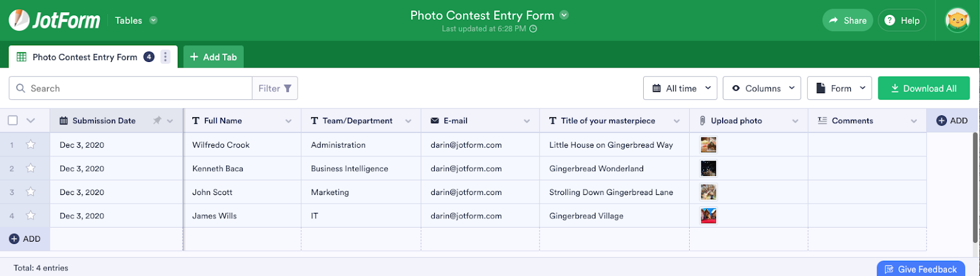The width and height of the screenshot is (980, 276).
Task: Open the Gingerbread Village photo thumbnail
Action: pos(708,216)
